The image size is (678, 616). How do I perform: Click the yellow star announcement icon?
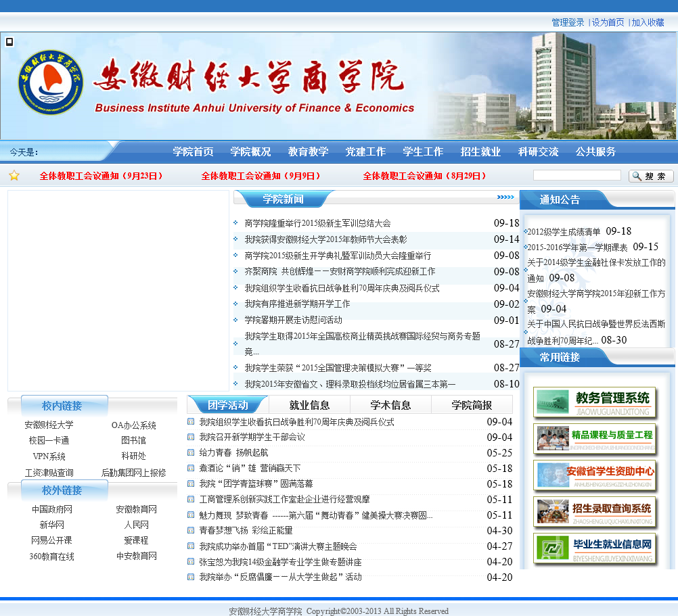coord(14,175)
